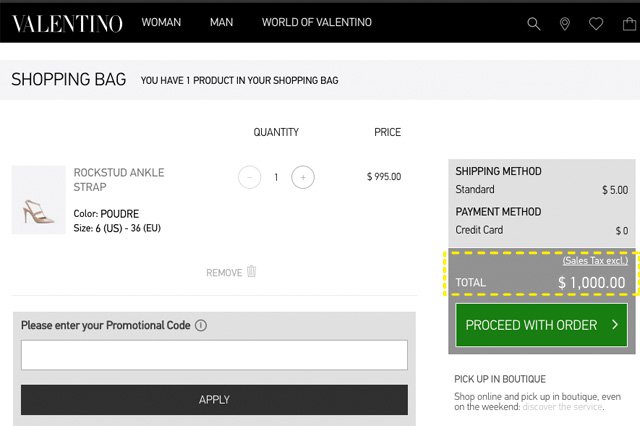Click the promotional code info icon
Screen dimensions: 640x426
click(201, 326)
